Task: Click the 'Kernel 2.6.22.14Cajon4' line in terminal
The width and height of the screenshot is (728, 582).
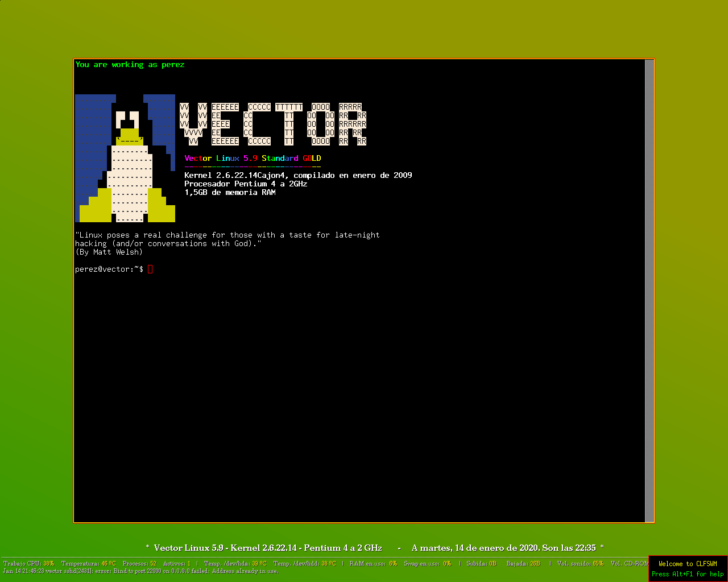Action: pos(298,175)
